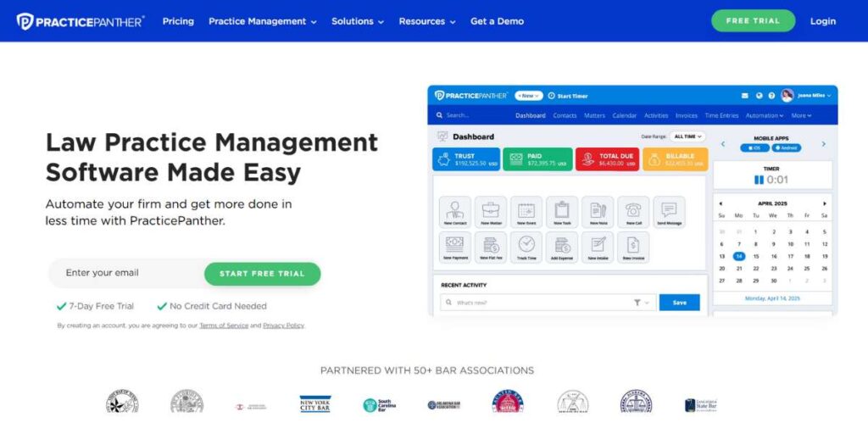The image size is (868, 434).
Task: Click the iOS mobile app button
Action: point(755,148)
